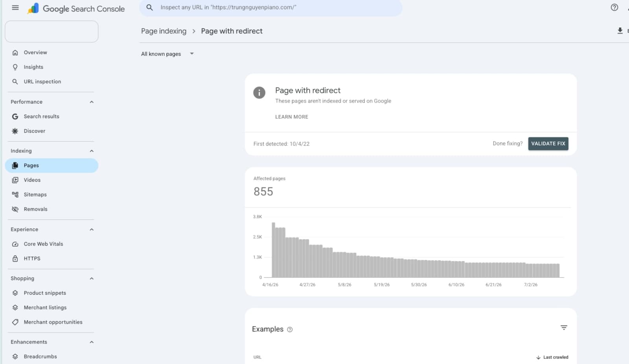Viewport: 629px width, 364px height.
Task: Click the First detected: 10/4/22 text
Action: coord(281,144)
